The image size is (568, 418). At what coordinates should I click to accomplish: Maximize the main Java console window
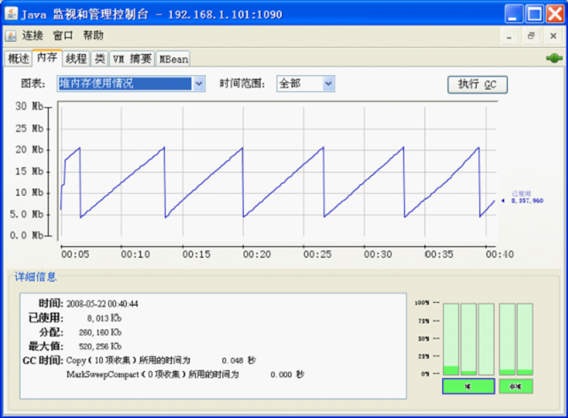pos(534,14)
